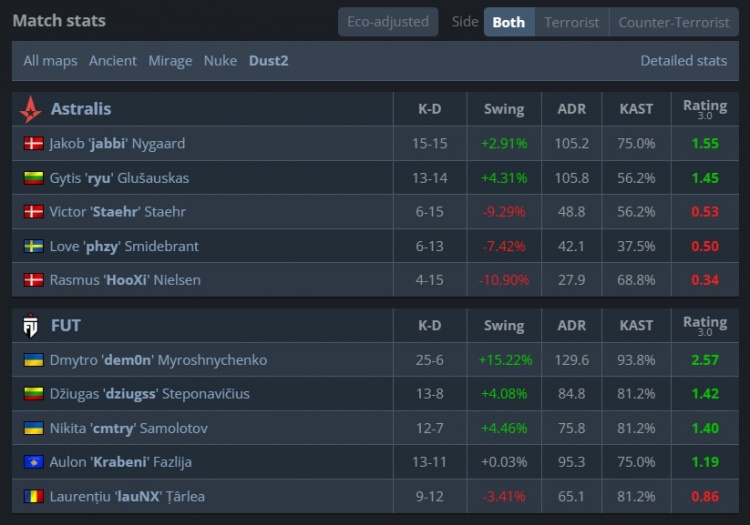Click the Danish flag beside jabbi
The width and height of the screenshot is (750, 525).
coord(33,144)
